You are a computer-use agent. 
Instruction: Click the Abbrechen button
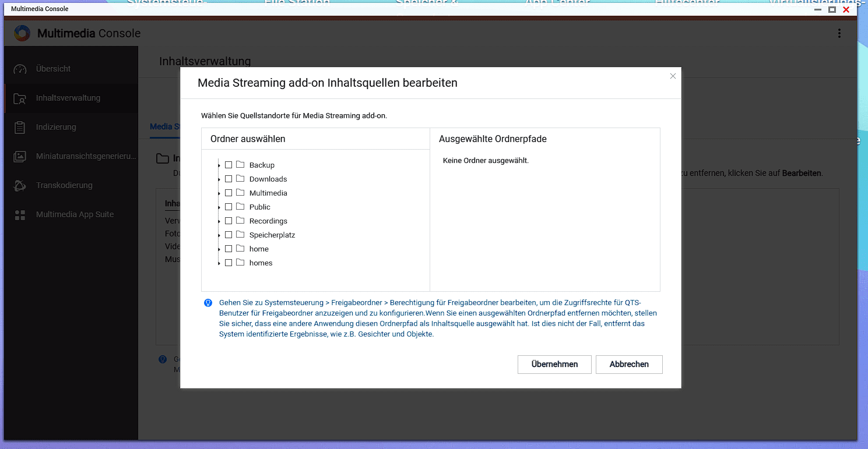[629, 364]
